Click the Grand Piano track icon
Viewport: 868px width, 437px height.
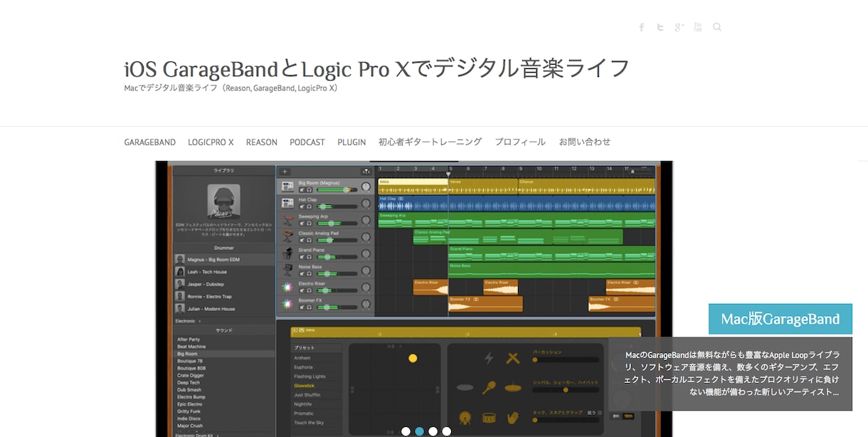coord(287,253)
